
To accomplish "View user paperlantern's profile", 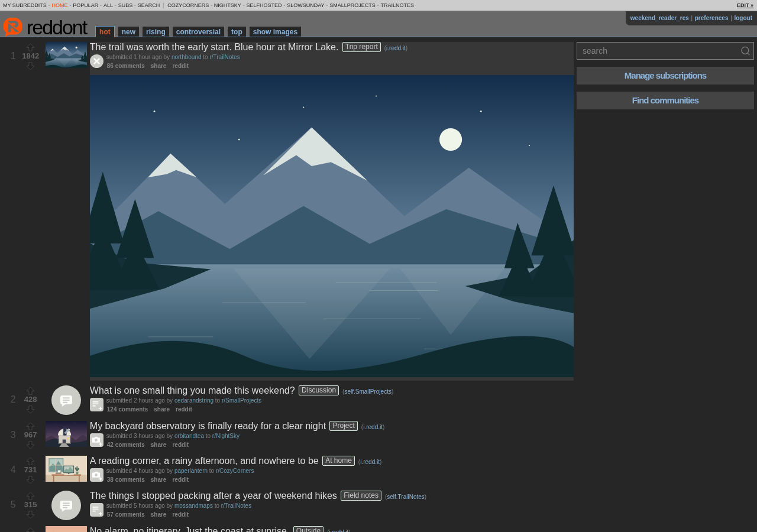I will click(x=191, y=471).
